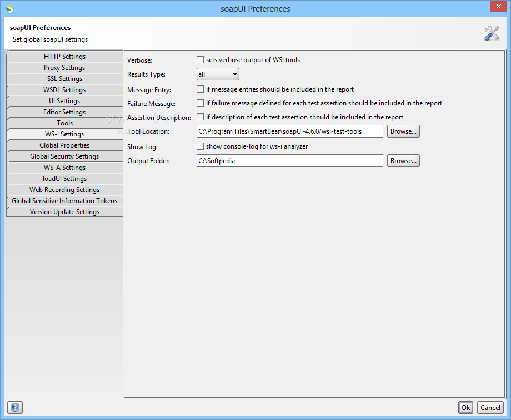Confirm preferences with Ok button

coord(465,407)
